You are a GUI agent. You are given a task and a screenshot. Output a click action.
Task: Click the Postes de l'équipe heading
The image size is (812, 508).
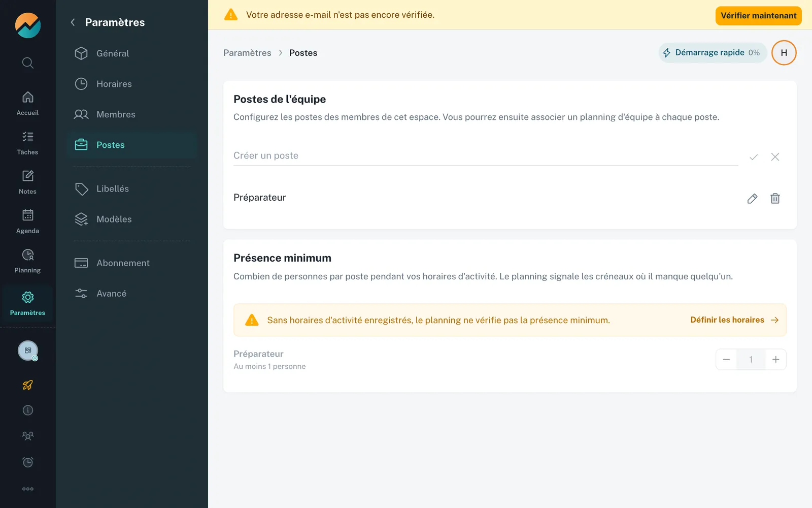point(280,99)
